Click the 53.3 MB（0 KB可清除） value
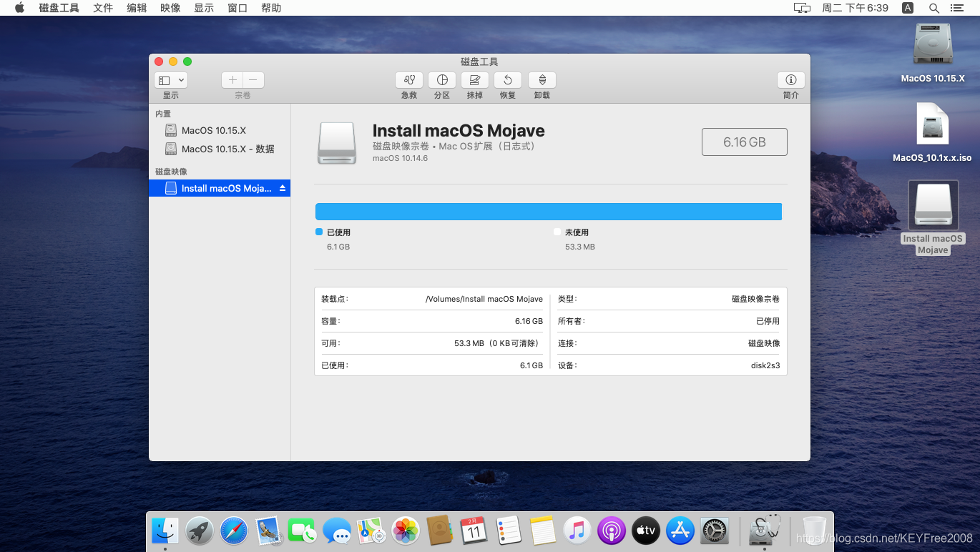Viewport: 980px width, 552px height. (499, 343)
